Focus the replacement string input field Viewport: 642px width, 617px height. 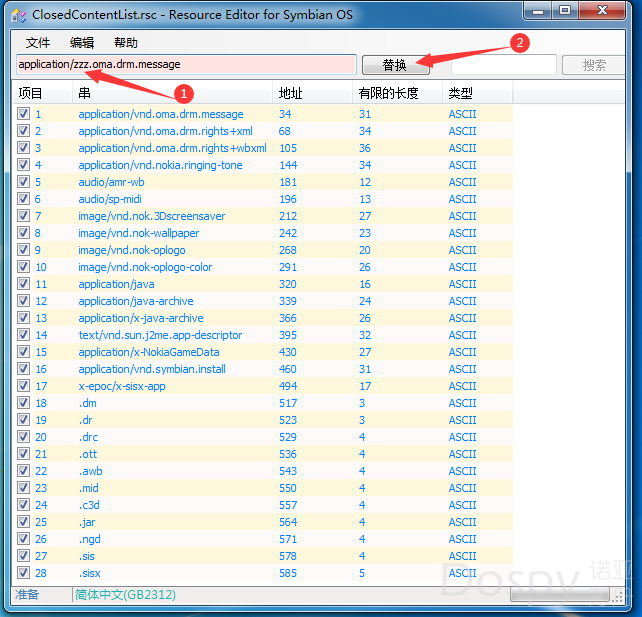click(186, 64)
